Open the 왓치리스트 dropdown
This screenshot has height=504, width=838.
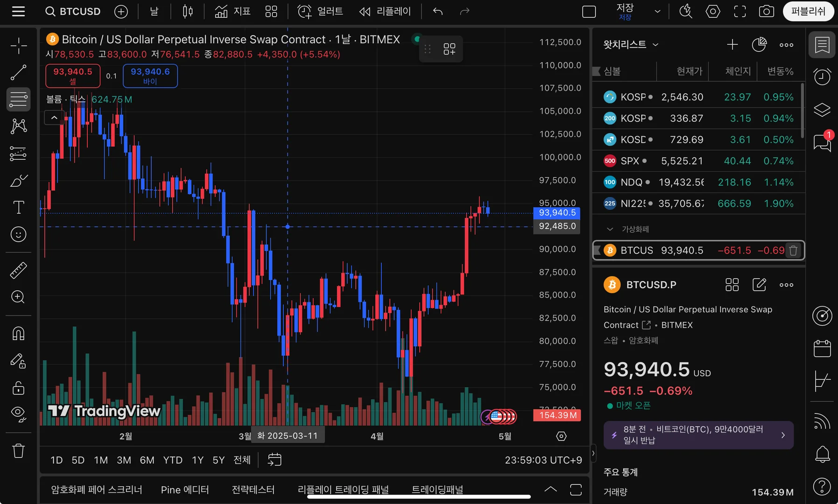631,44
